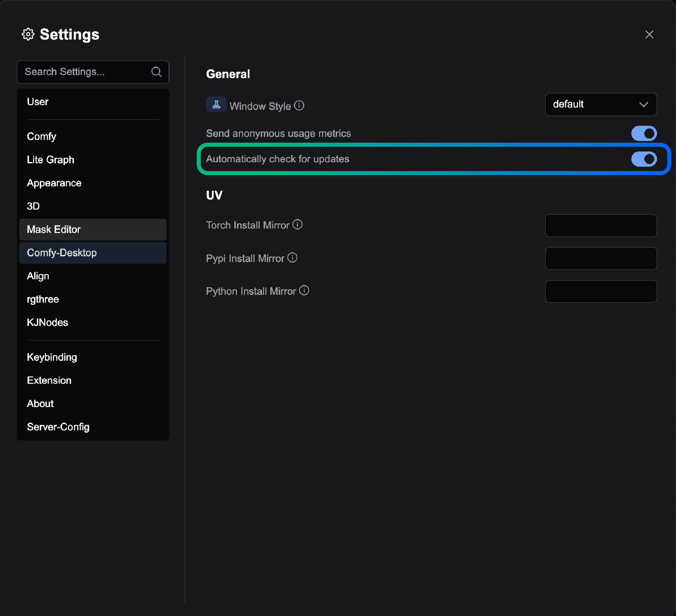
Task: Click the info icon next to Window Style
Action: 299,105
